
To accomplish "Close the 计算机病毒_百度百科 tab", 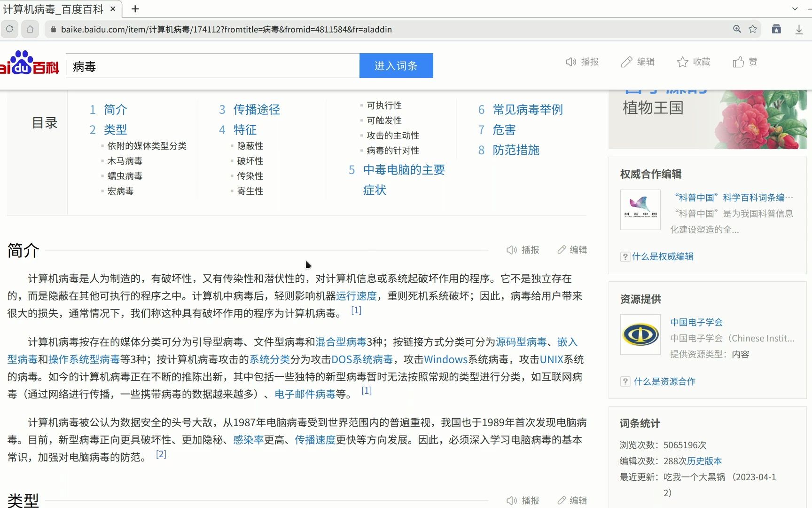I will 113,9.
